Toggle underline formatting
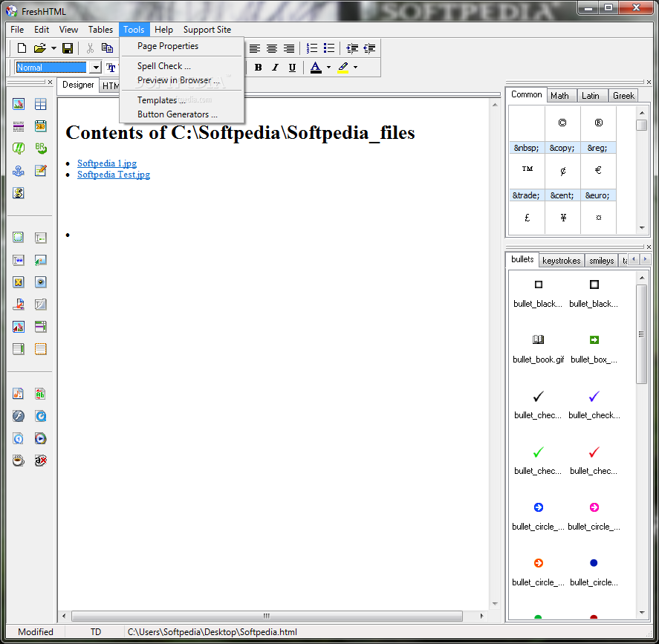659x644 pixels. (293, 67)
